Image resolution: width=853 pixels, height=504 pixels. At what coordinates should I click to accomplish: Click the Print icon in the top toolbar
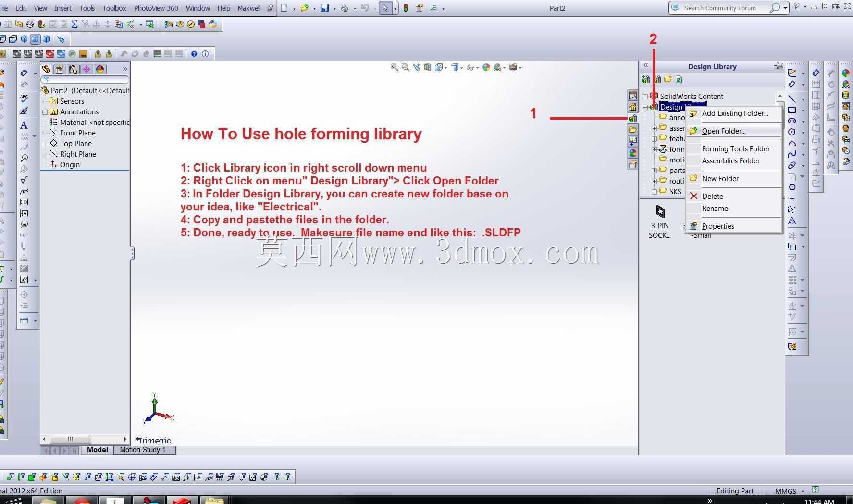click(345, 8)
